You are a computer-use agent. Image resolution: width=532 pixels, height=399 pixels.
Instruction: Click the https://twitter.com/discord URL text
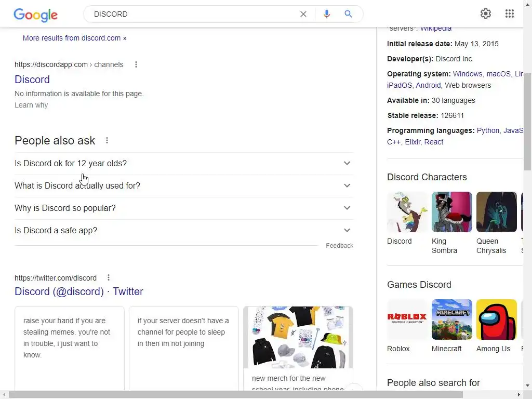click(56, 278)
